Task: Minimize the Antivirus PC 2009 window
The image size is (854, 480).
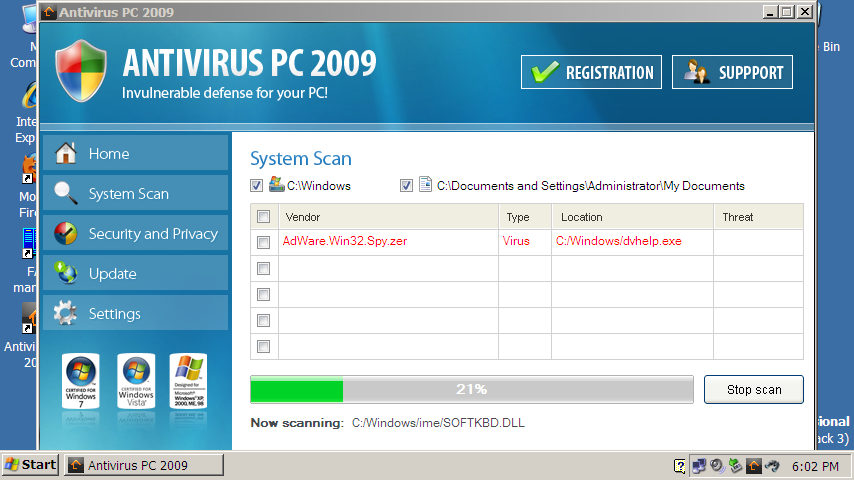Action: pyautogui.click(x=770, y=12)
